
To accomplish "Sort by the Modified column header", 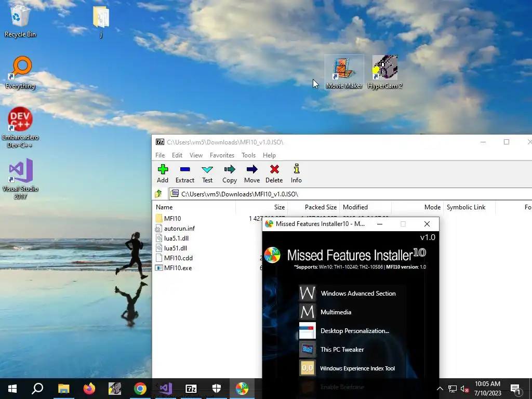I will click(366, 207).
